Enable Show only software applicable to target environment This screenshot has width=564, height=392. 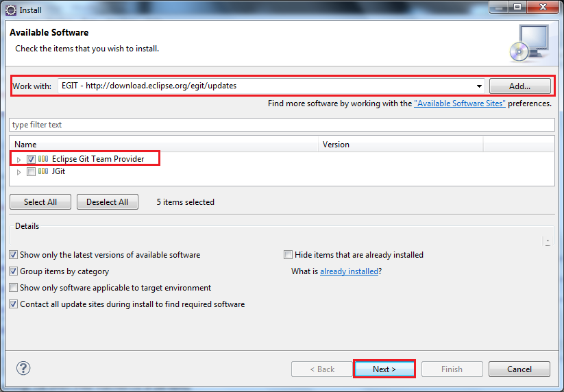pos(13,288)
